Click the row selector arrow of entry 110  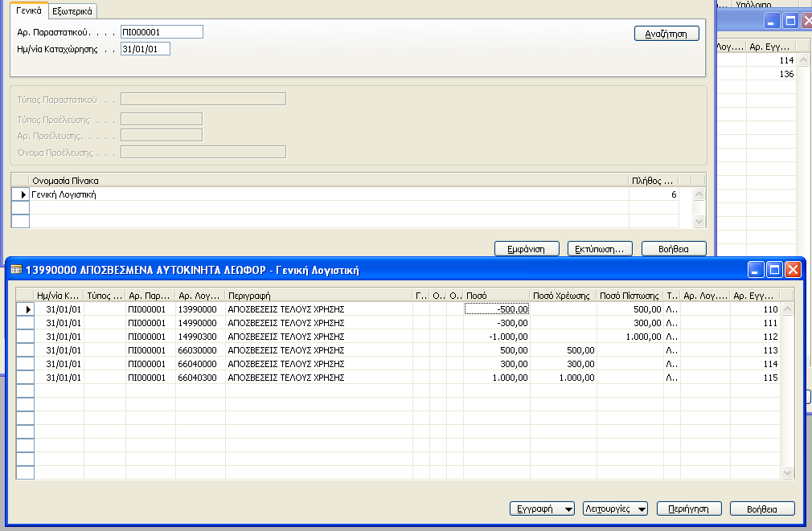pyautogui.click(x=26, y=309)
